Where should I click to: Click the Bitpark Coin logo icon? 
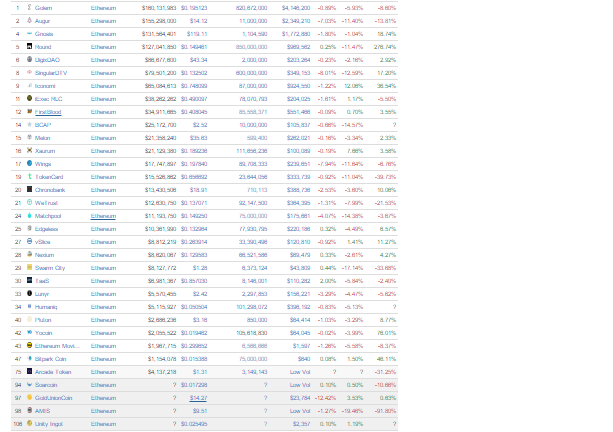click(29, 358)
